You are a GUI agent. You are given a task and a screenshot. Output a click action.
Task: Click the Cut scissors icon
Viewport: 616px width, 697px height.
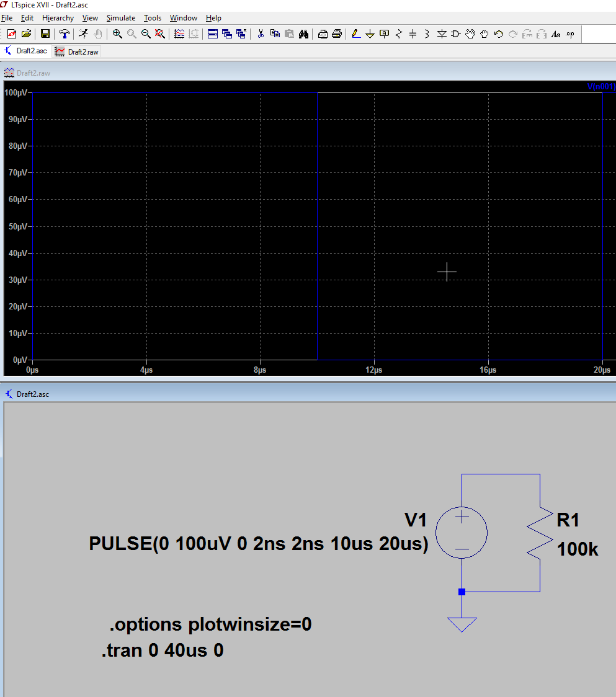click(x=261, y=33)
